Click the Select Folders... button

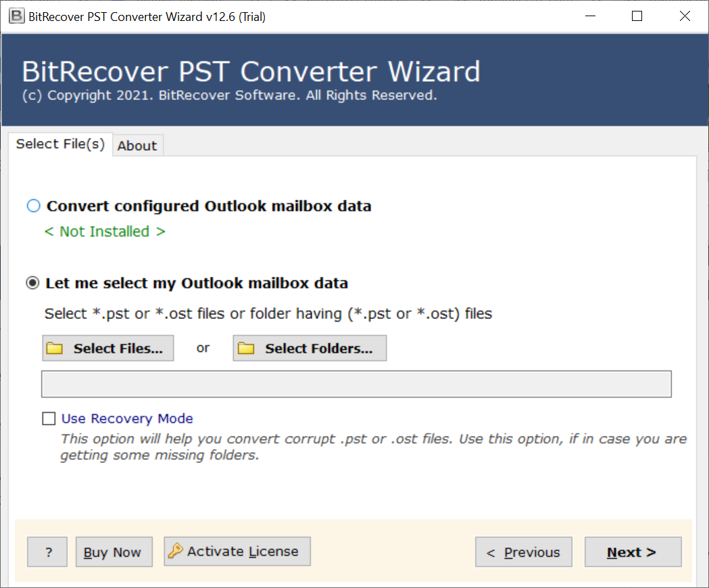(310, 348)
